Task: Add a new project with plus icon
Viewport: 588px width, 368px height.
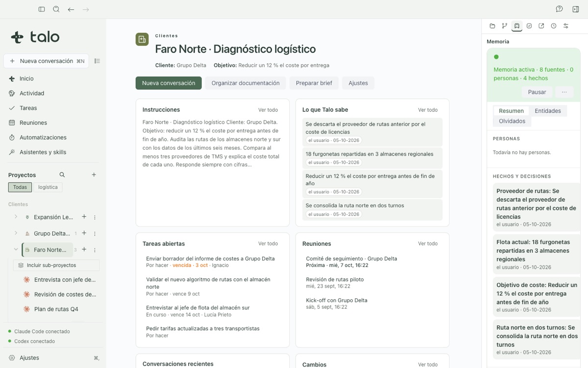Action: point(94,175)
